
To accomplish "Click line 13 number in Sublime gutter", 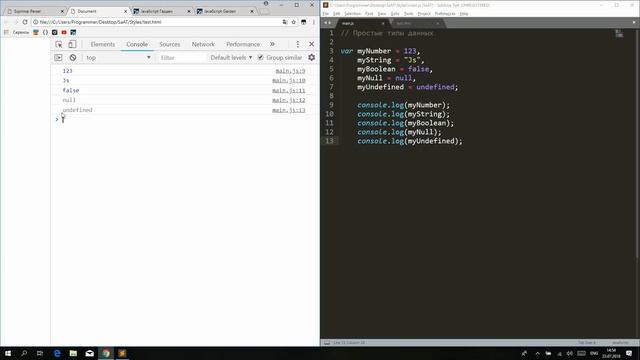I will point(329,141).
